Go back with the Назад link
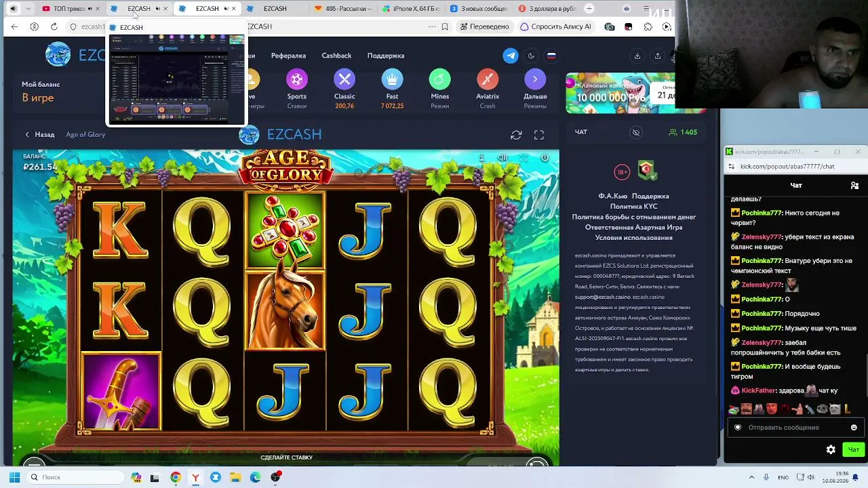Screen dimensions: 868x488 click(40, 134)
